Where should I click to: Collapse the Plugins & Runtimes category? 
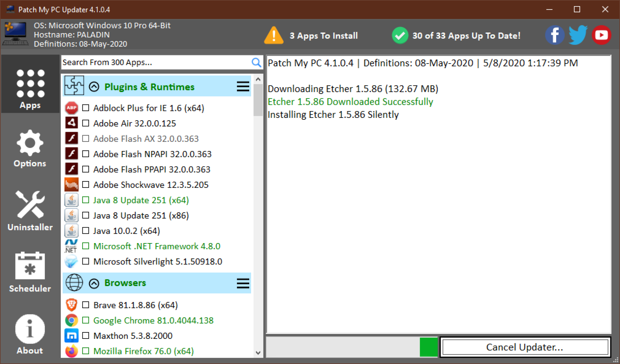pyautogui.click(x=94, y=87)
